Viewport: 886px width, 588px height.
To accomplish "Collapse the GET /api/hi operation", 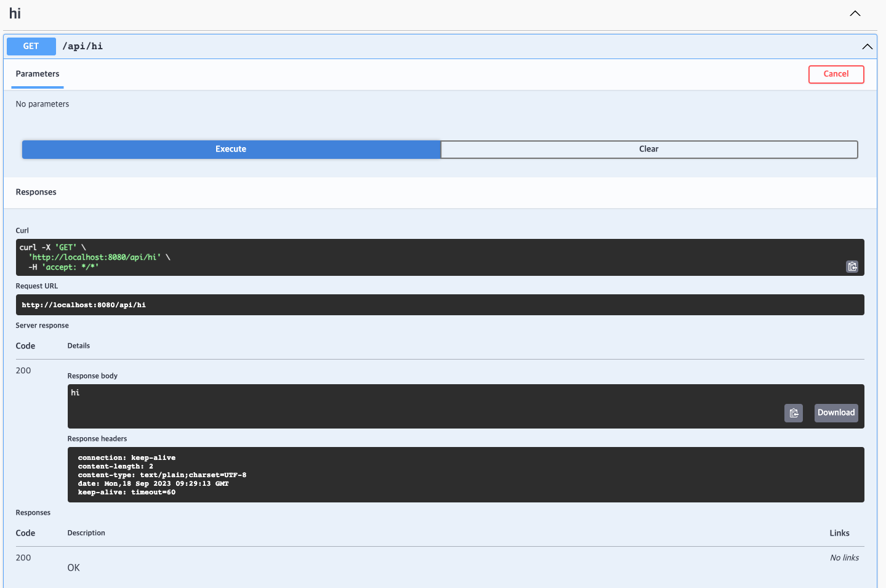I will pos(868,47).
